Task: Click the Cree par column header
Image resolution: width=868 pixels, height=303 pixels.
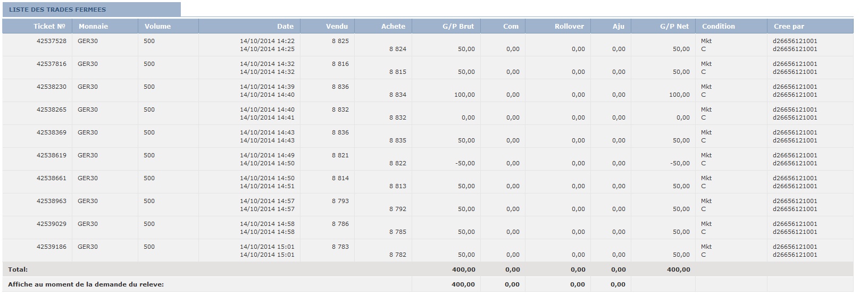Action: click(789, 26)
